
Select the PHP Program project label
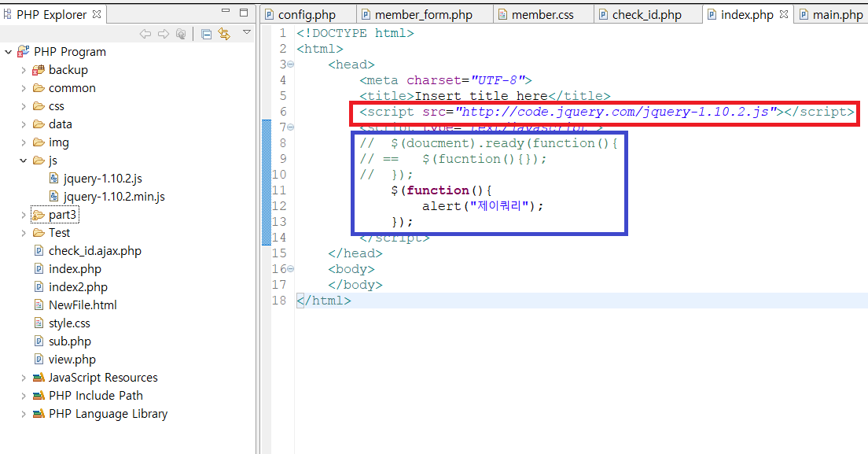click(x=70, y=52)
